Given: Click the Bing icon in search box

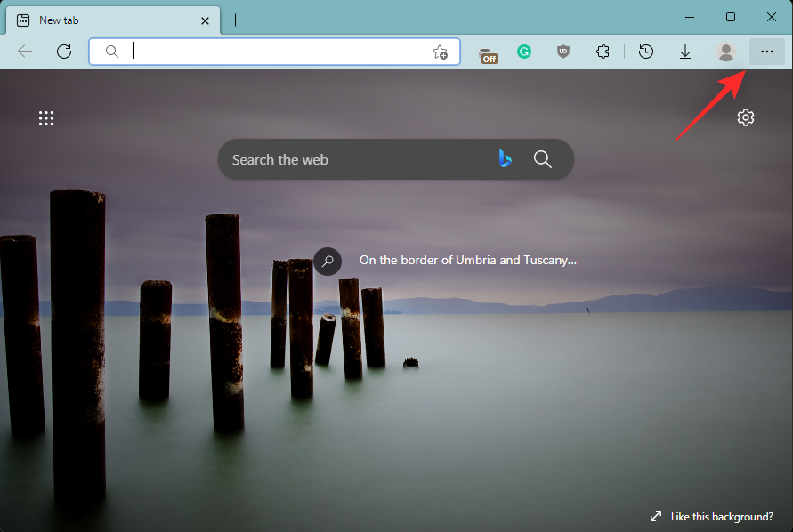Looking at the screenshot, I should [505, 159].
